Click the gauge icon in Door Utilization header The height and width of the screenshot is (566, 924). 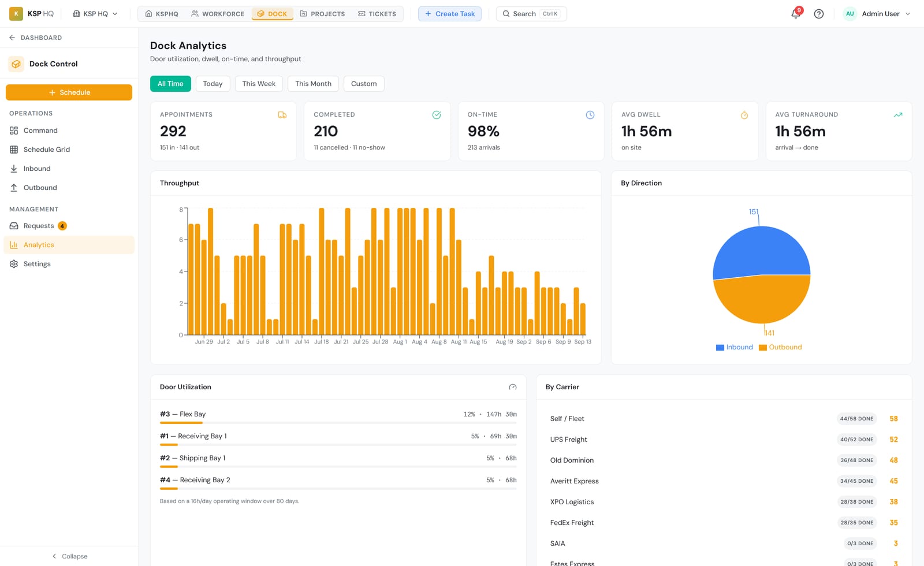(x=513, y=387)
